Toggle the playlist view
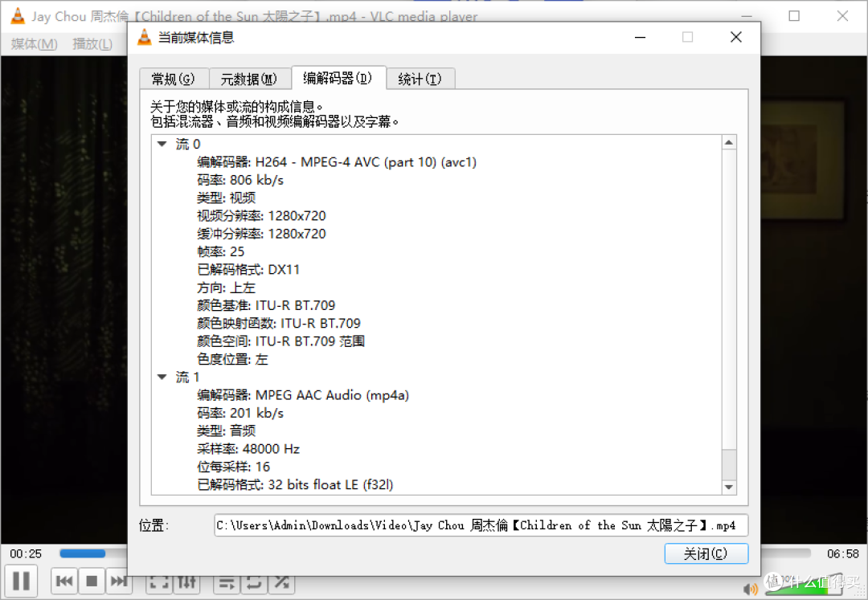 (227, 582)
